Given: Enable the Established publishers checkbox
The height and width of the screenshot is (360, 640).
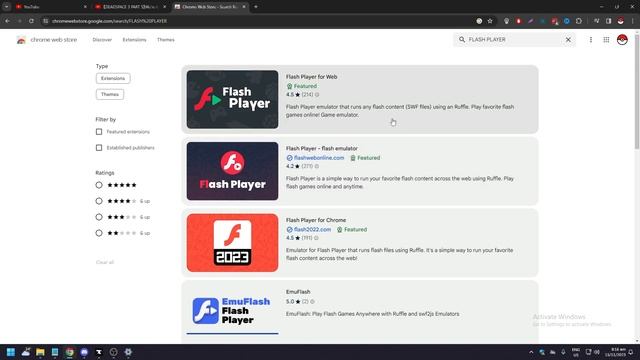Looking at the screenshot, I should (99, 148).
